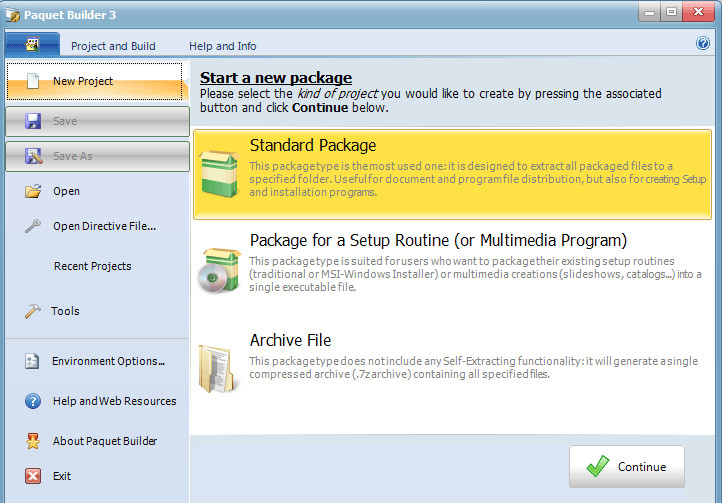Image resolution: width=722 pixels, height=503 pixels.
Task: Open About Paquet Builder
Action: [x=97, y=441]
